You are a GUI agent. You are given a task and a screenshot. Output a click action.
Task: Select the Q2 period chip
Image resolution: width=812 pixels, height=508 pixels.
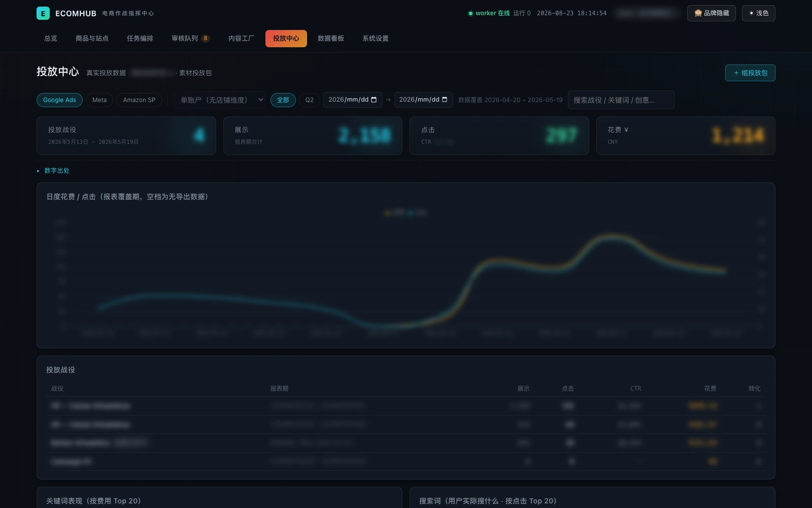point(310,100)
